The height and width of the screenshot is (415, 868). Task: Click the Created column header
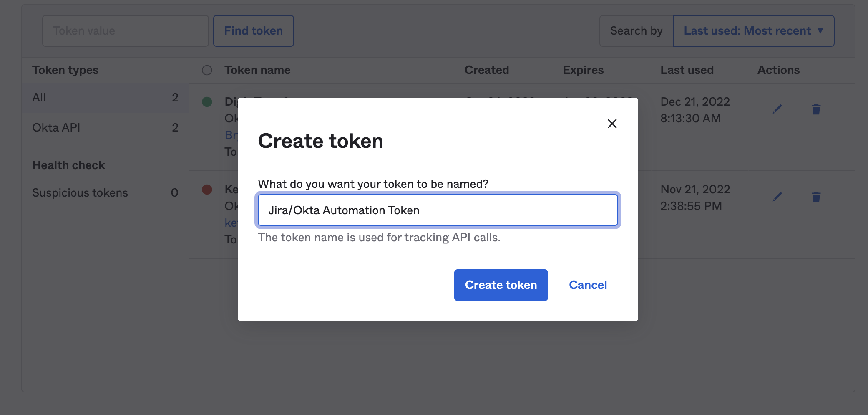click(486, 70)
